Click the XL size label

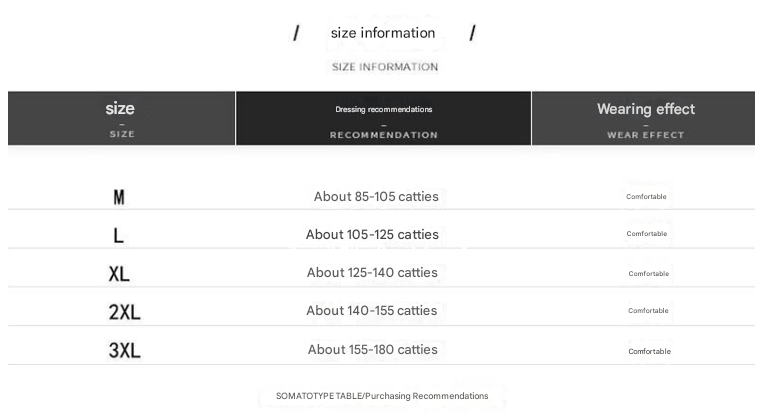119,274
